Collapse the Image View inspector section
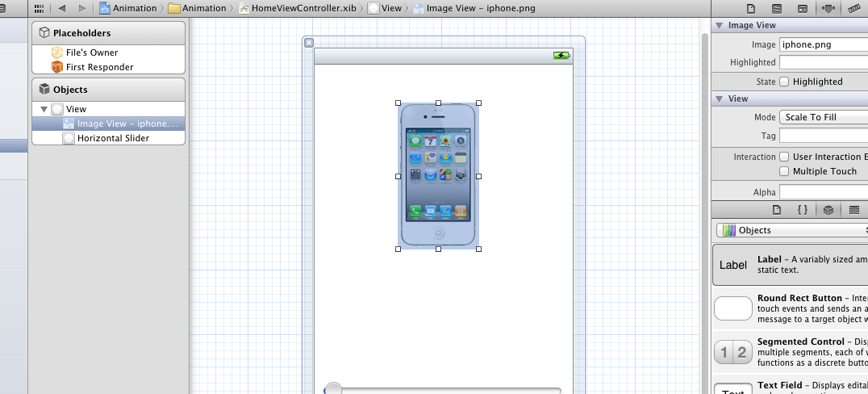The height and width of the screenshot is (394, 868). click(x=719, y=25)
